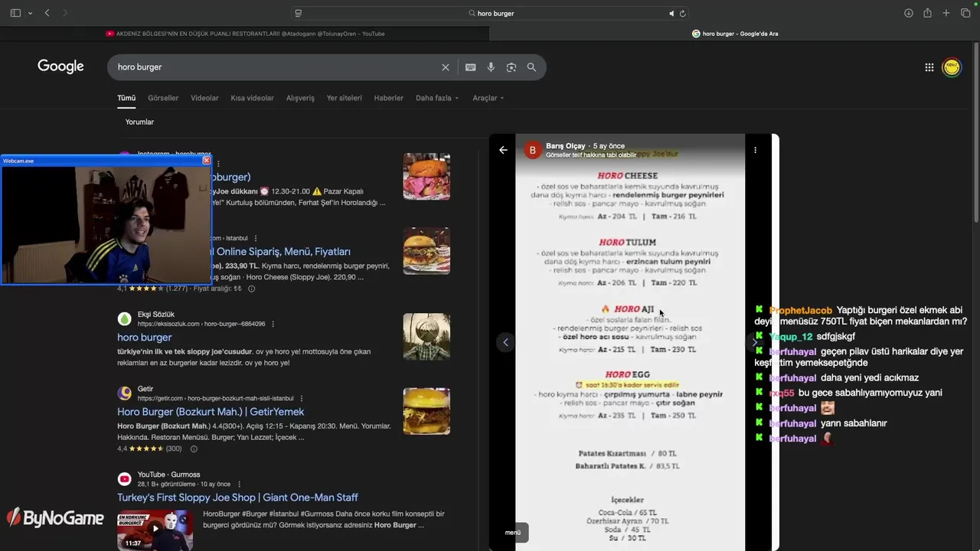Go back with Safari's back arrow
The width and height of the screenshot is (980, 551).
point(47,13)
